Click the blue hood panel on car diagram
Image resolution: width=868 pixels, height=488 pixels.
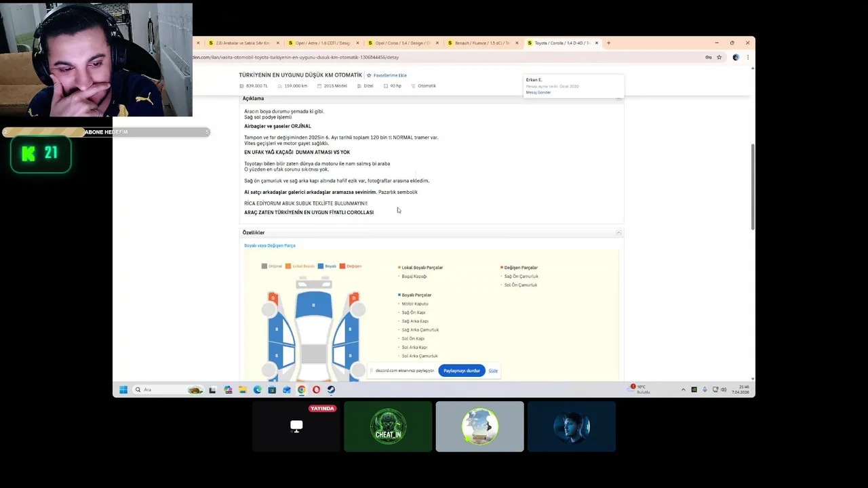pos(313,304)
